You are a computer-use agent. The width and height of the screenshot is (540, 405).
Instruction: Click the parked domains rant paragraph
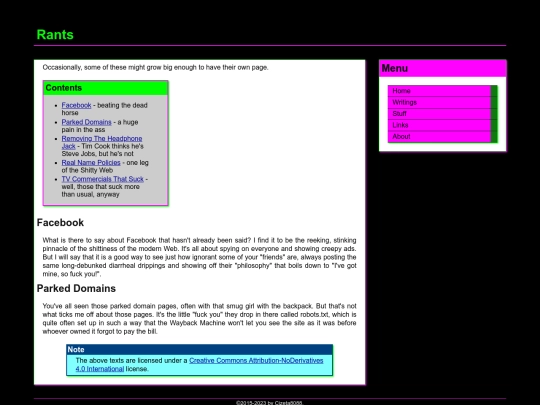(199, 319)
